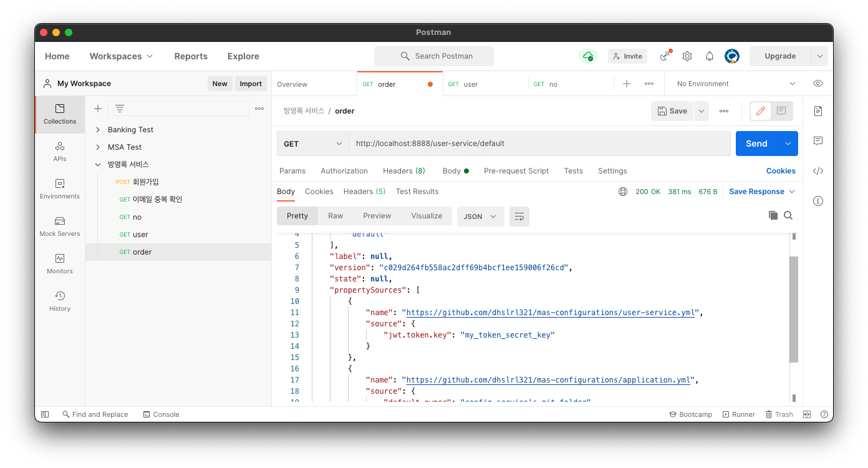Open the Monitors sidebar panel
868x468 pixels.
point(60,264)
